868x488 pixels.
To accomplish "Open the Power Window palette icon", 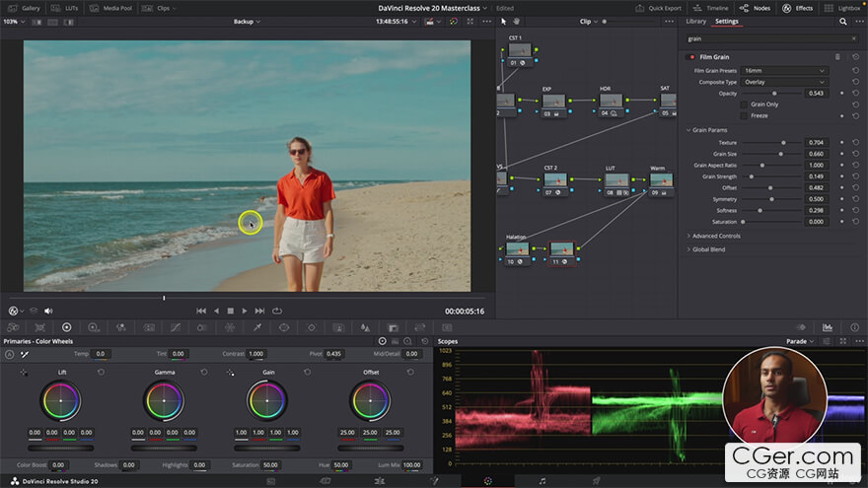I will coord(284,326).
